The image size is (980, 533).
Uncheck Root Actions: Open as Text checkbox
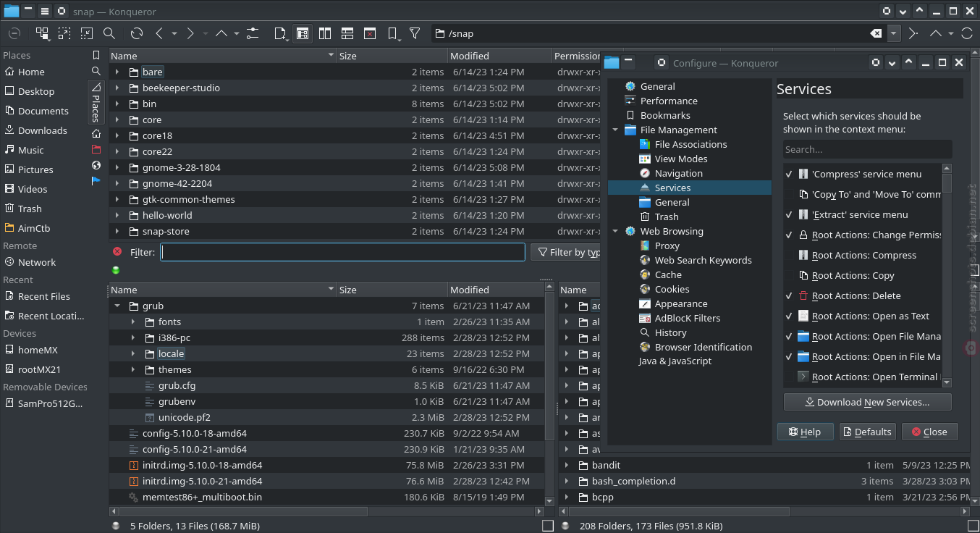789,316
